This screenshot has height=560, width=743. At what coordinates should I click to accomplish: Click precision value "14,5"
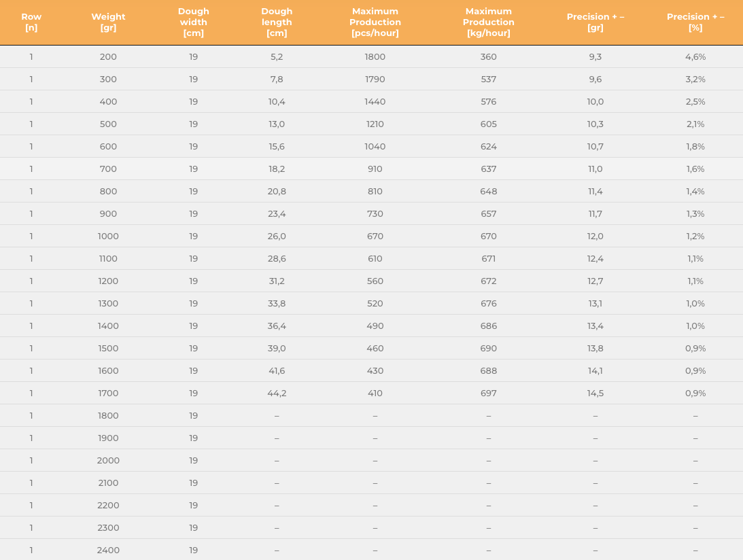coord(595,393)
